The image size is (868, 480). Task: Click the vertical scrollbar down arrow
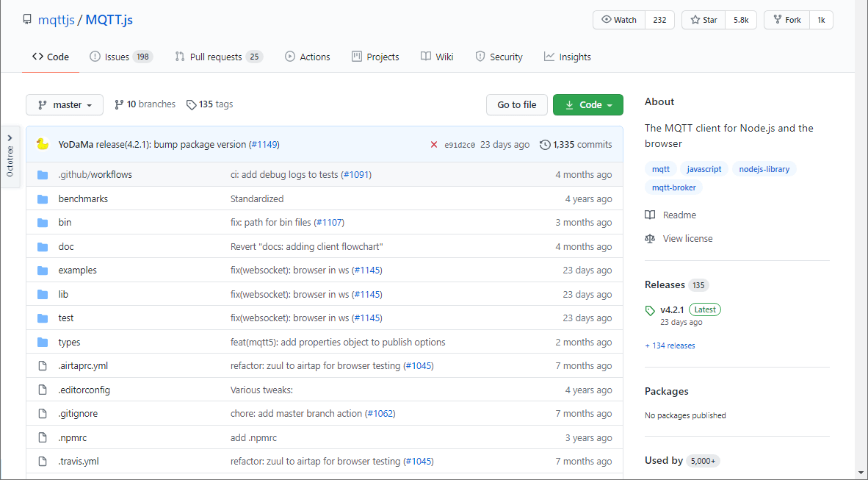point(861,473)
